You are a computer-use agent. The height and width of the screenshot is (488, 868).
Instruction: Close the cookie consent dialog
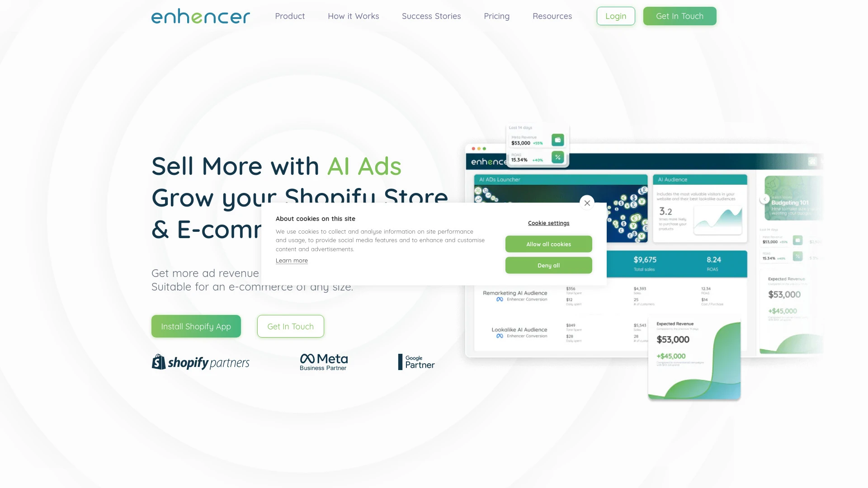click(587, 203)
